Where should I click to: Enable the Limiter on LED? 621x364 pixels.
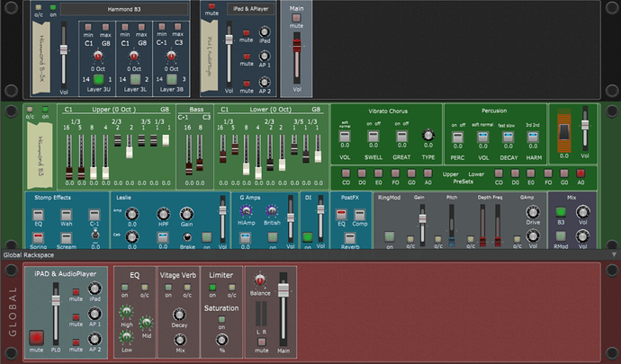212,288
